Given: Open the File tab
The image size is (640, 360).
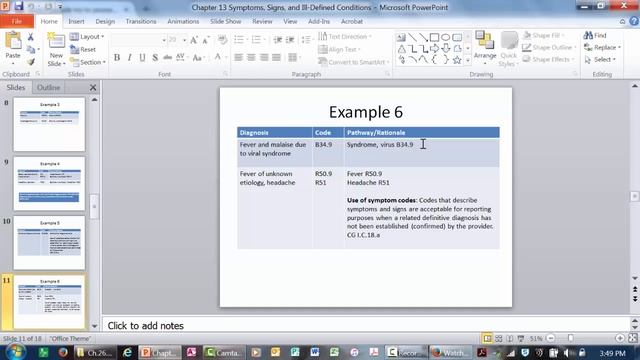Looking at the screenshot, I should (17, 21).
